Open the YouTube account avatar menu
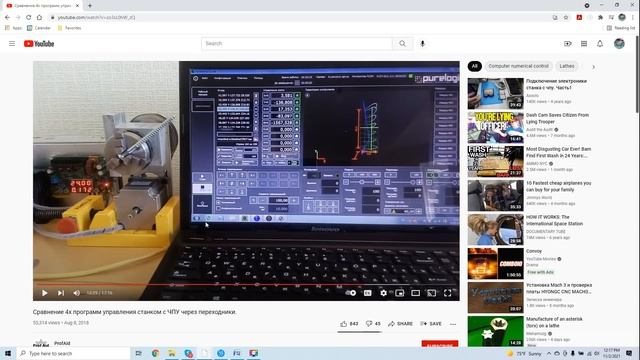The image size is (640, 360). tap(619, 43)
